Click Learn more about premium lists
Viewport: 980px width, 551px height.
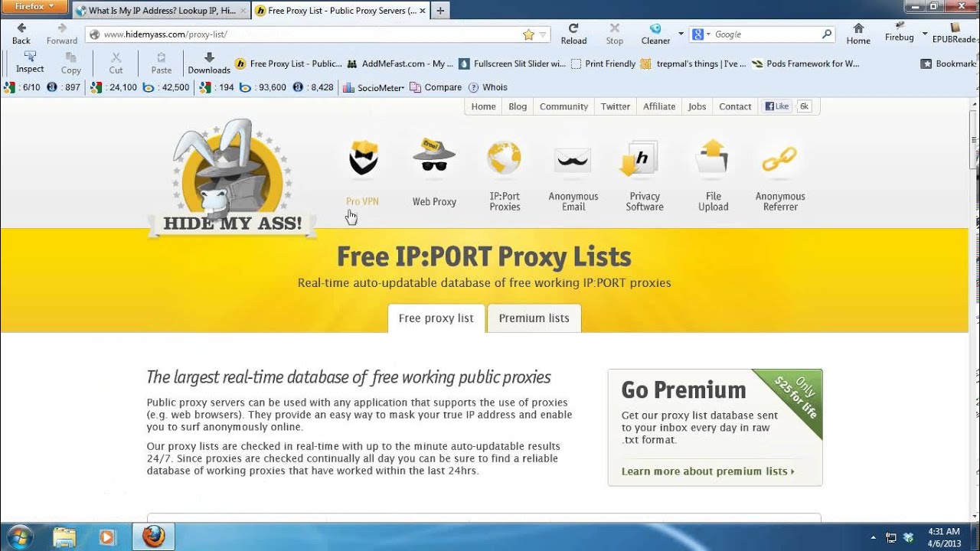707,471
